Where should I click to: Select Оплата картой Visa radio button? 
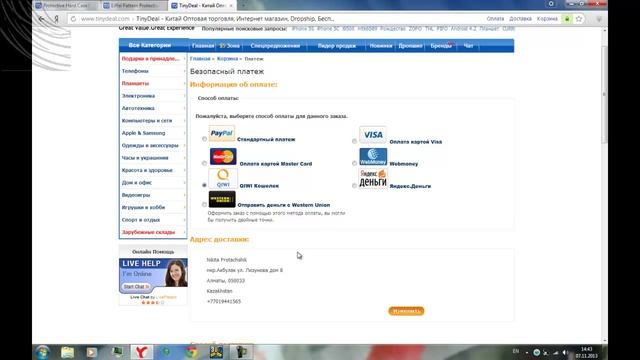tap(354, 141)
